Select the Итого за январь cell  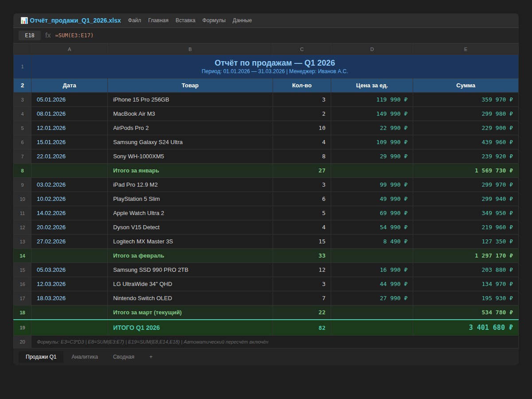point(190,171)
